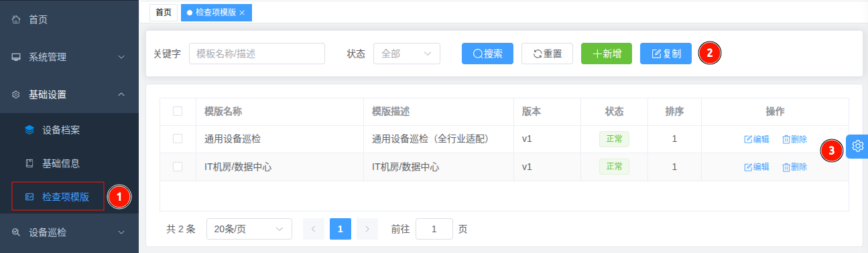This screenshot has width=868, height=253.
Task: Click the 正常 status tag in IT机房/数据中心 row
Action: click(x=614, y=167)
